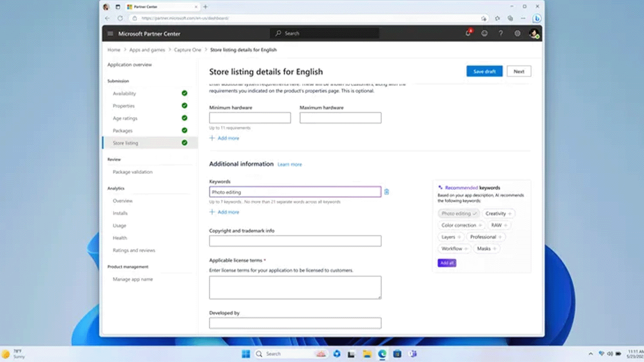644x362 pixels.
Task: Open Installs analytics
Action: 120,213
